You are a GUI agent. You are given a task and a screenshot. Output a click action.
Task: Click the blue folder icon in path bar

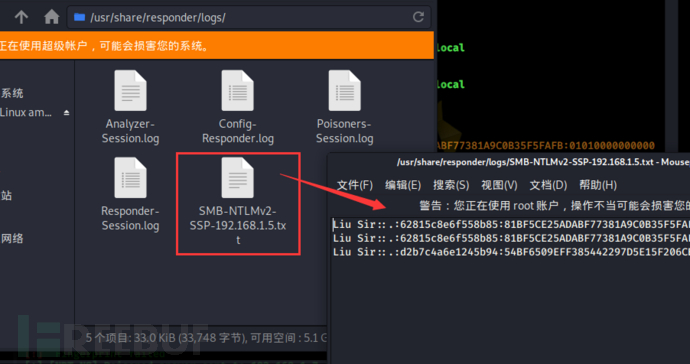click(79, 17)
